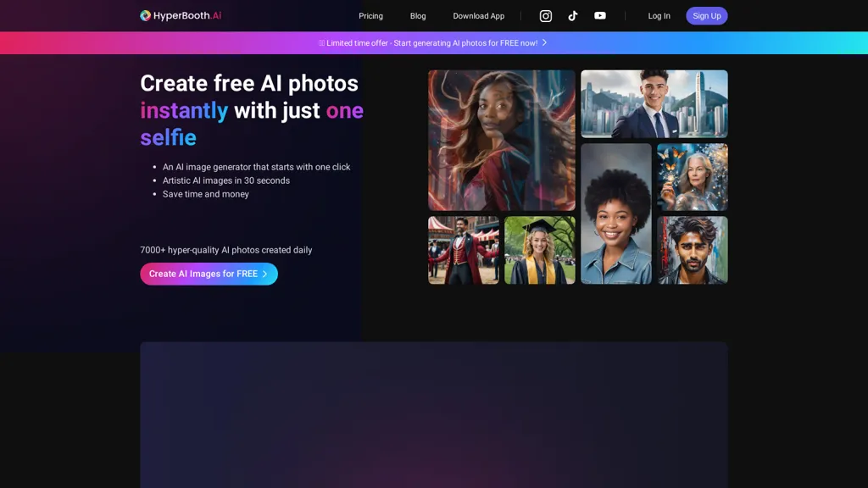Click chevron on Create AI Images button

click(265, 274)
